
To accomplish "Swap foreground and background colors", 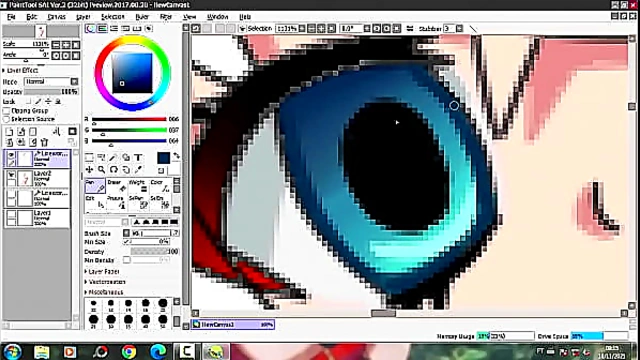I will tap(176, 156).
